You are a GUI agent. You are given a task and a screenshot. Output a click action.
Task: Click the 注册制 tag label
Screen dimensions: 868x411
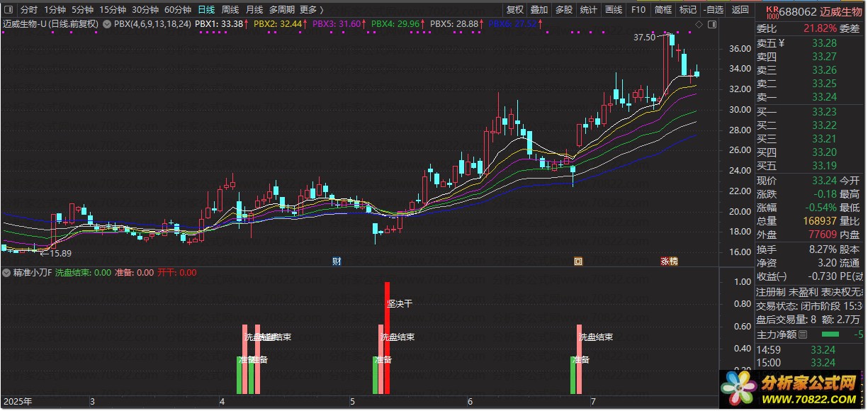pos(770,292)
